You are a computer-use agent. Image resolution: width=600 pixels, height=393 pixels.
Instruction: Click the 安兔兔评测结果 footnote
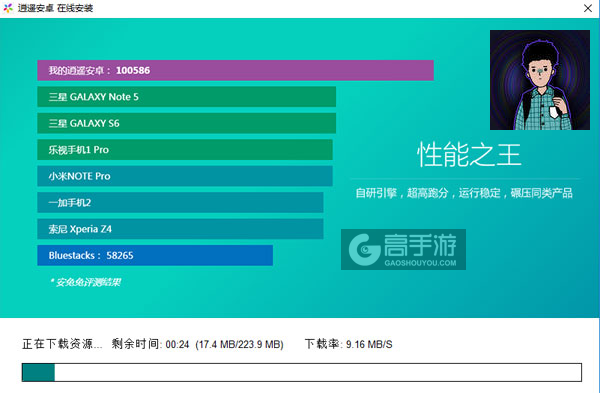pyautogui.click(x=85, y=282)
